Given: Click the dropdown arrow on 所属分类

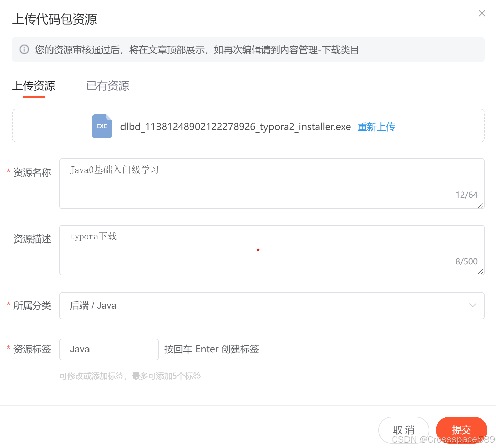Looking at the screenshot, I should (473, 305).
